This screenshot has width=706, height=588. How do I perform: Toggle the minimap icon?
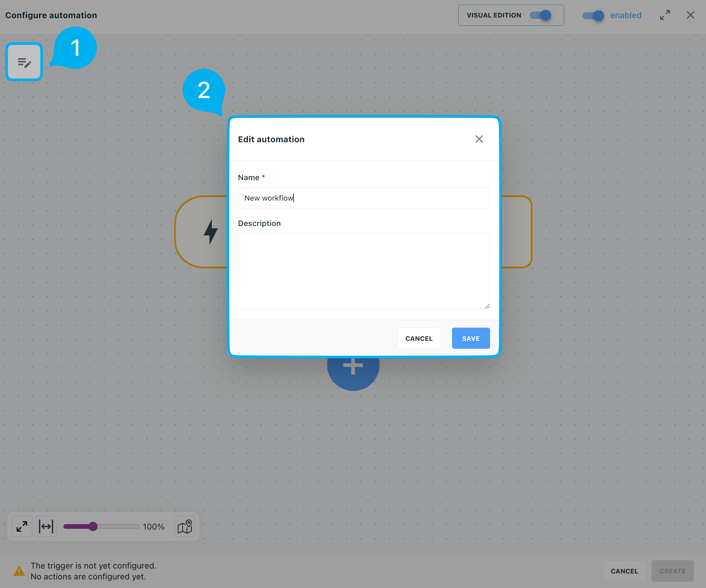point(185,527)
